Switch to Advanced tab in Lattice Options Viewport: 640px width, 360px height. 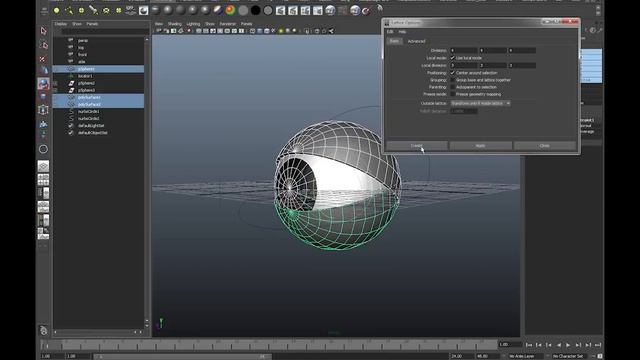[x=416, y=41]
